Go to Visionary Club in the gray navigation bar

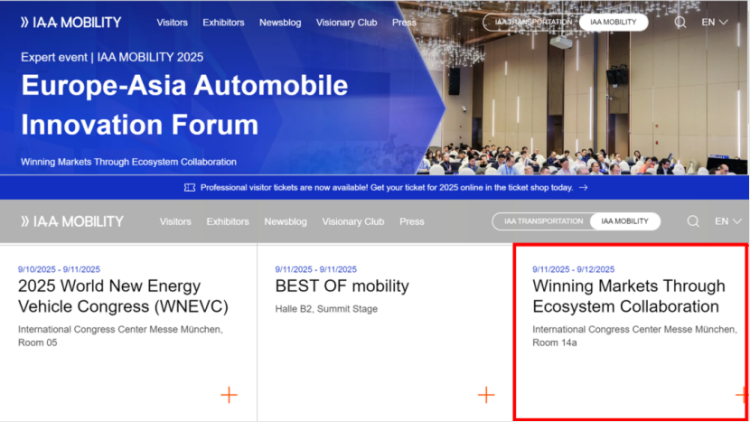pos(353,221)
